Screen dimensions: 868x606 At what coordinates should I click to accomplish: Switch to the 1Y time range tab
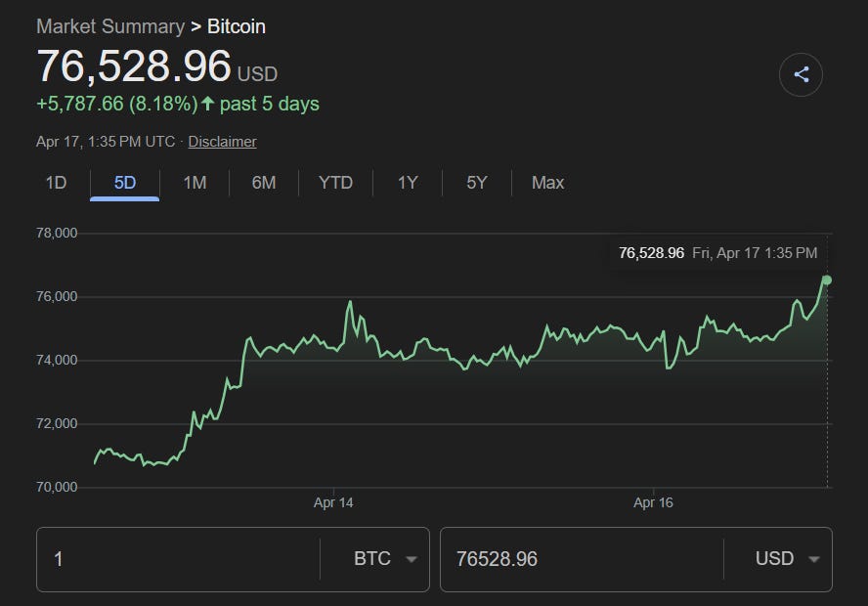click(408, 183)
